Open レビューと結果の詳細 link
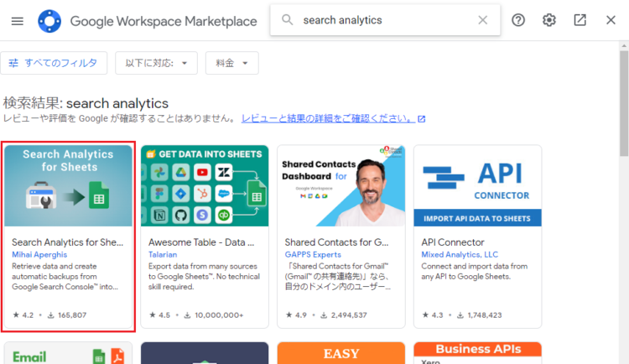 tap(333, 119)
